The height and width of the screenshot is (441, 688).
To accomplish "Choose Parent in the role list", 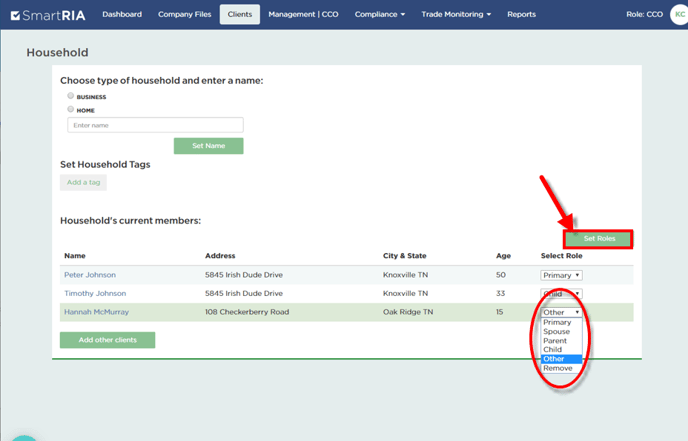I will point(561,341).
